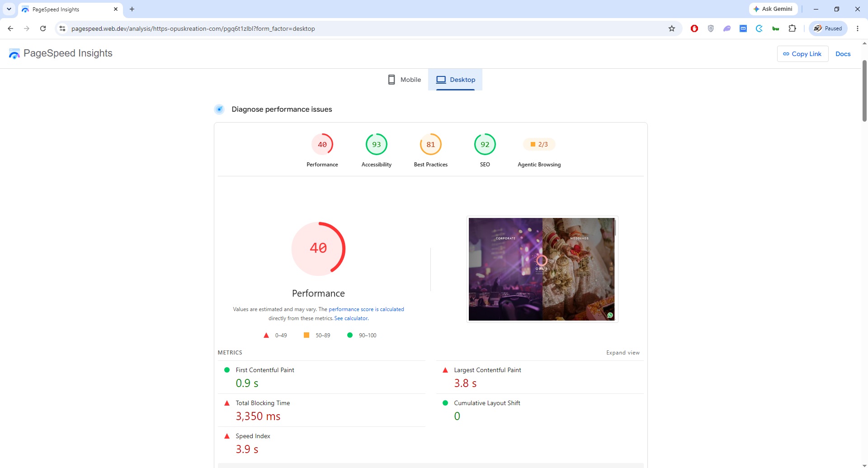This screenshot has height=468, width=868.
Task: Click 'Speed Index' metric label
Action: [253, 436]
